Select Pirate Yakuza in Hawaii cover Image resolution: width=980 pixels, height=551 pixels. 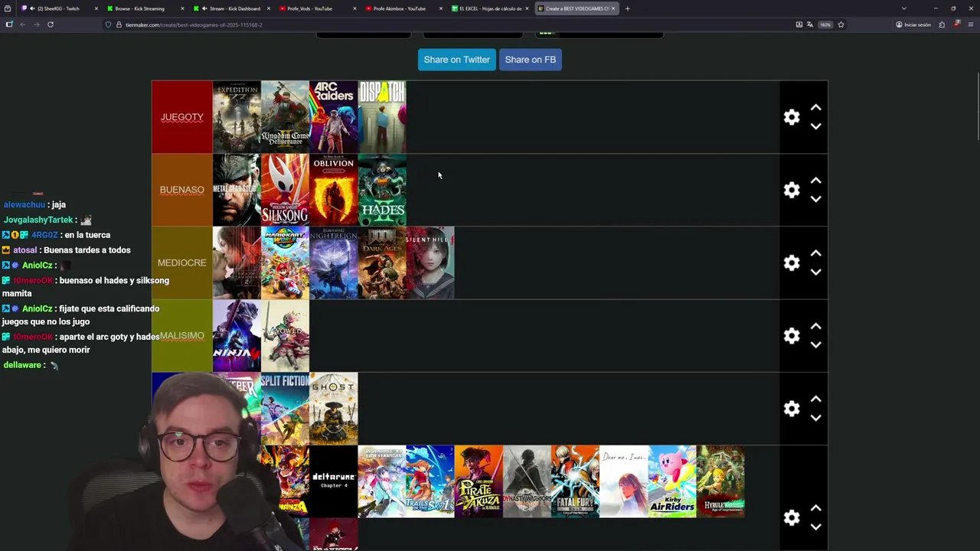point(479,481)
